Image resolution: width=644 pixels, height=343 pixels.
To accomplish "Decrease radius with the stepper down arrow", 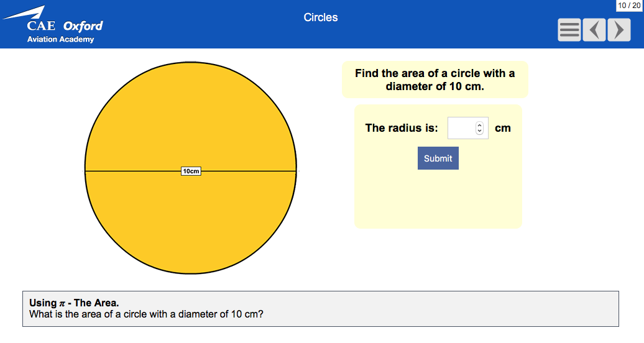I will (479, 131).
